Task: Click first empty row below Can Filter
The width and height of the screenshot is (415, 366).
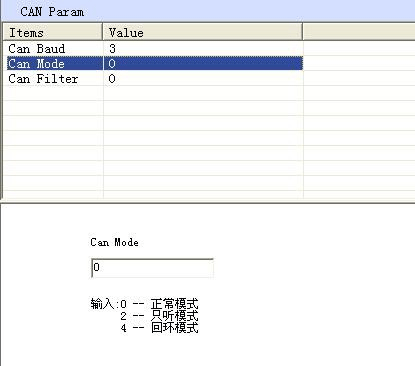Action: (x=153, y=93)
